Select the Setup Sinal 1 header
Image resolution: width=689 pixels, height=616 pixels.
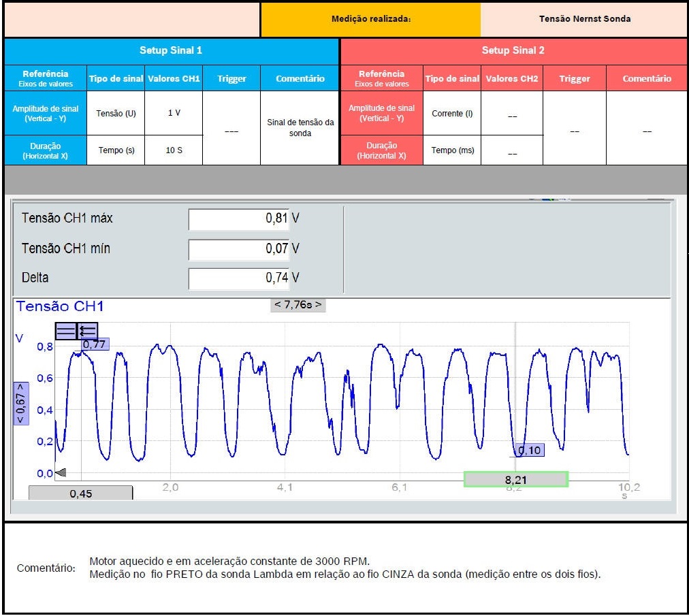171,50
